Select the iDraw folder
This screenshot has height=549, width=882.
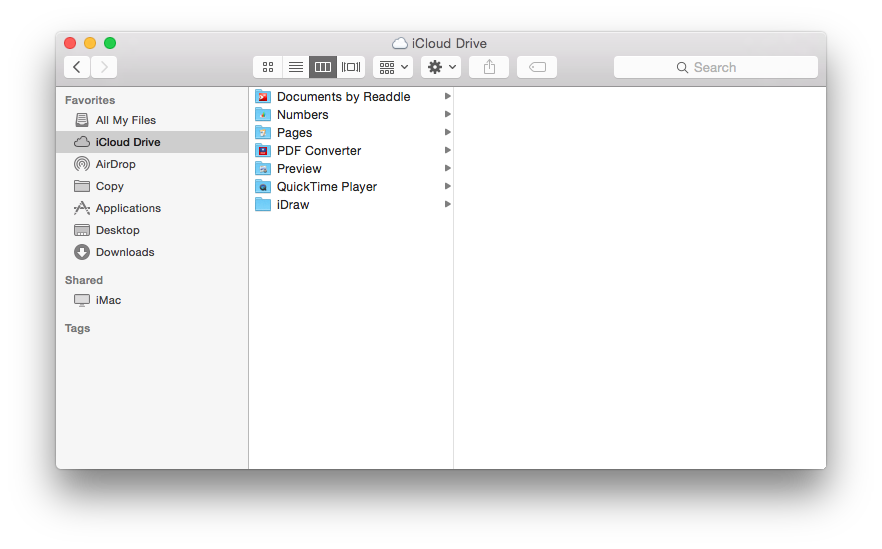point(351,204)
